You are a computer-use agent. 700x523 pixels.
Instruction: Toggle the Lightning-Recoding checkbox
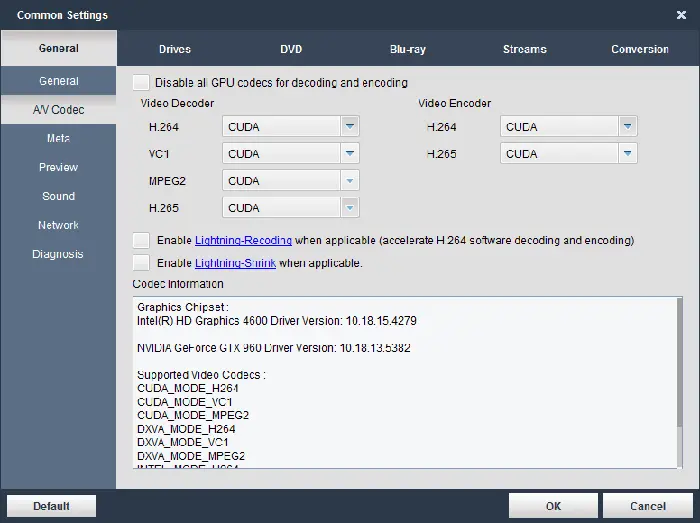point(141,241)
